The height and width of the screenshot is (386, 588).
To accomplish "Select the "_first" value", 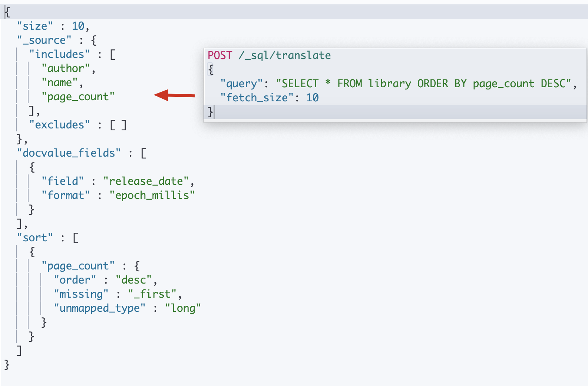I will (152, 294).
